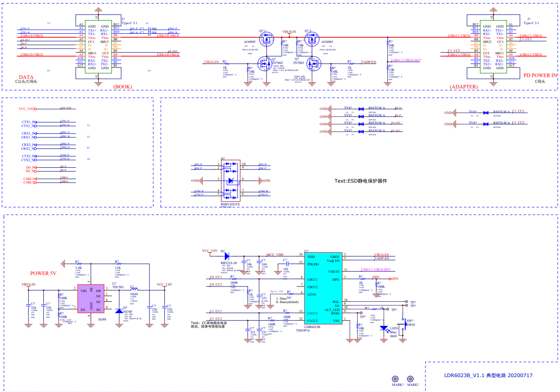Select the SS34F diode symbol
Viewport: 560px width, 392px height.
(x=119, y=311)
